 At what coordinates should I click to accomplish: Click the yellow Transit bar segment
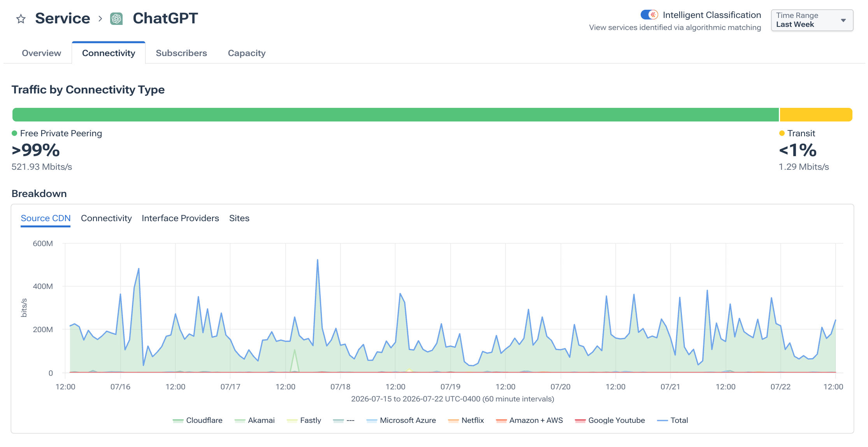pyautogui.click(x=816, y=114)
